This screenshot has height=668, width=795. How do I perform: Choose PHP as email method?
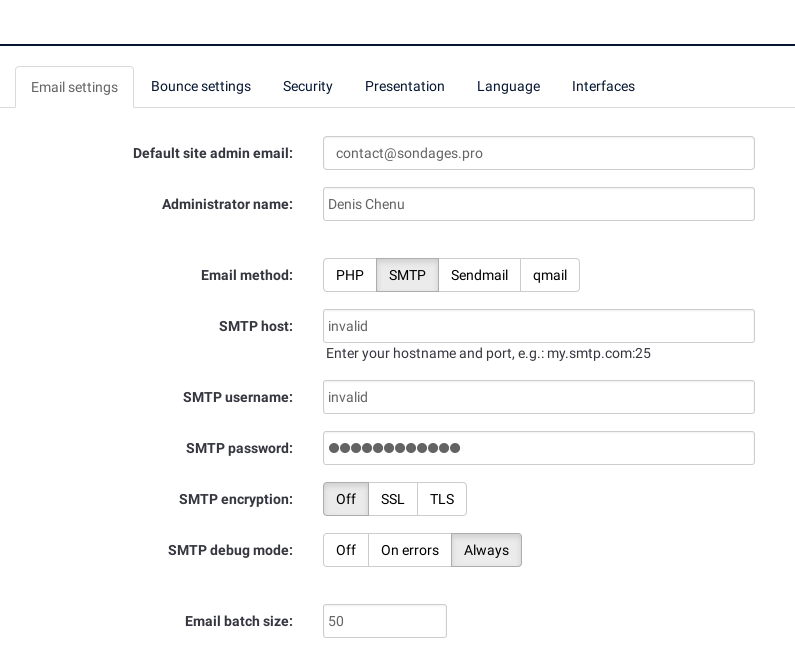tap(350, 275)
